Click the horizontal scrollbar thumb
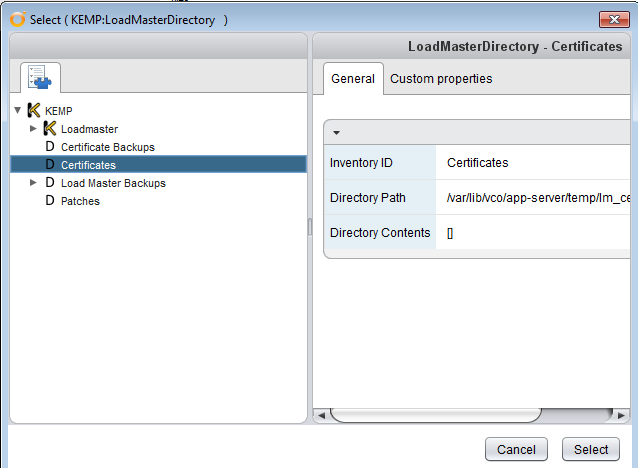 [436, 416]
